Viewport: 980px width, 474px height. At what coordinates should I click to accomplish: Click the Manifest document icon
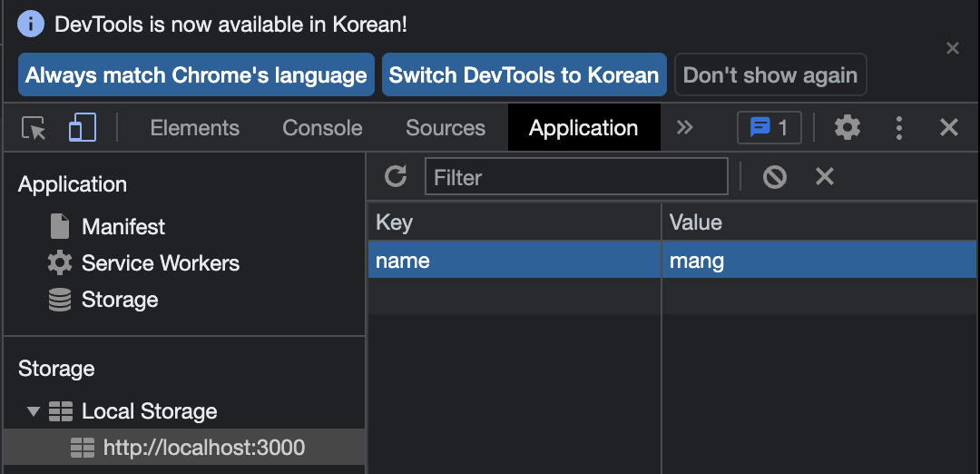point(59,226)
